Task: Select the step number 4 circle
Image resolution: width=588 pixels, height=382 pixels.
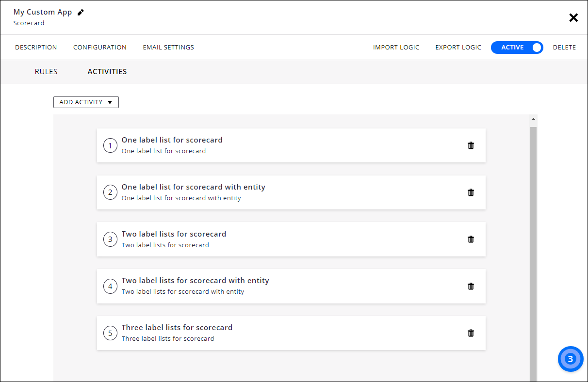Action: click(110, 286)
